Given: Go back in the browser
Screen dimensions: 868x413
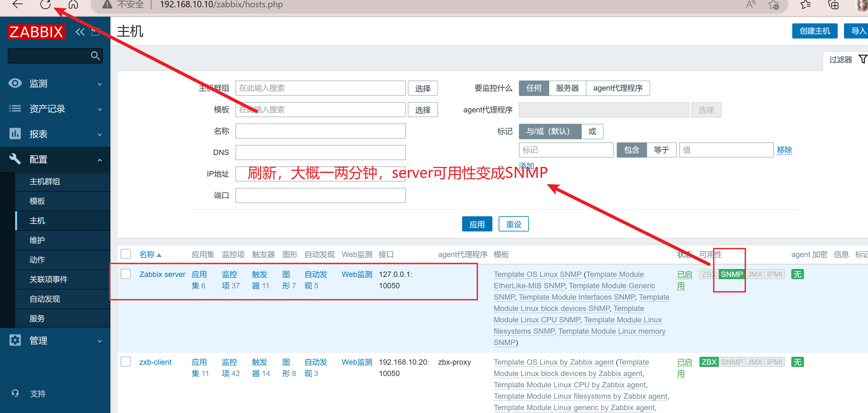Looking at the screenshot, I should pyautogui.click(x=17, y=4).
